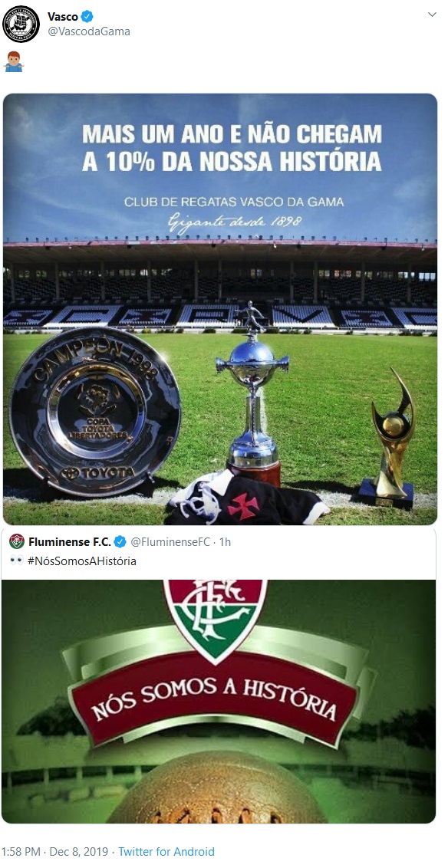Open the Nós Somos a História image
The width and height of the screenshot is (448, 868).
tap(219, 701)
